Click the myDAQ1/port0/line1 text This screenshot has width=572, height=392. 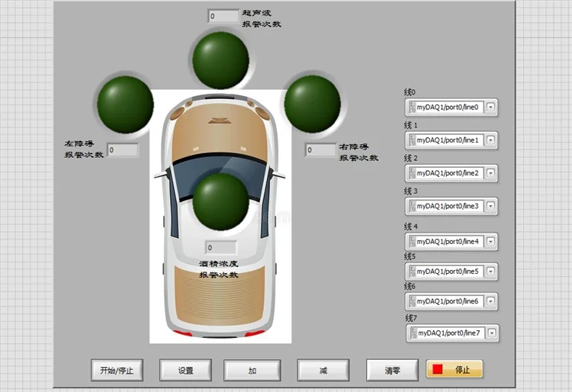tap(447, 140)
